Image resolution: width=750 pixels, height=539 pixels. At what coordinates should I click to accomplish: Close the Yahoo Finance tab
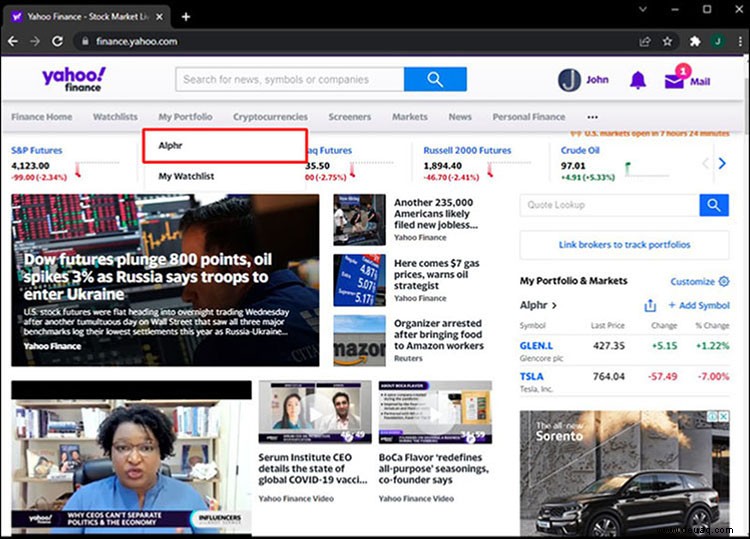159,17
